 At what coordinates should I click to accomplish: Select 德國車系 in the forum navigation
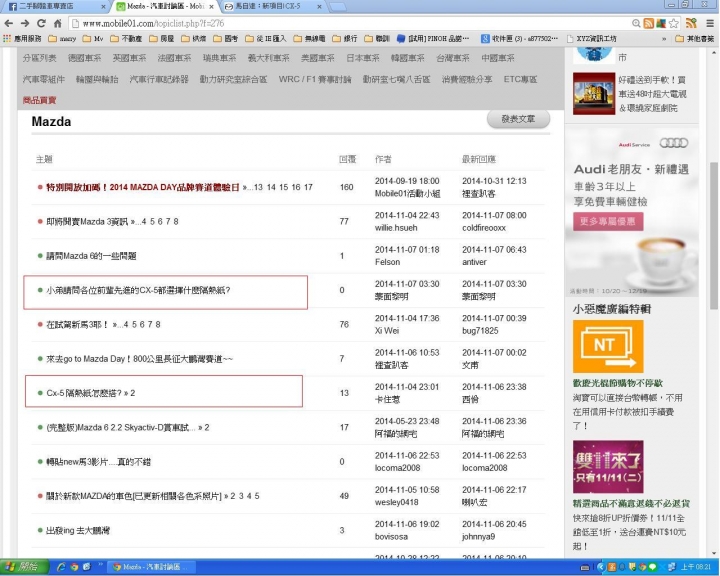(84, 58)
